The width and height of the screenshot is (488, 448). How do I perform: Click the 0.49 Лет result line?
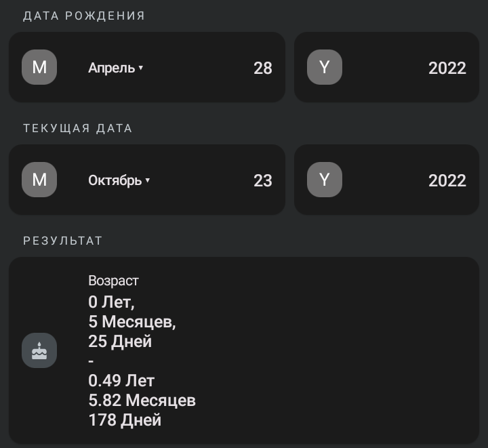(121, 380)
